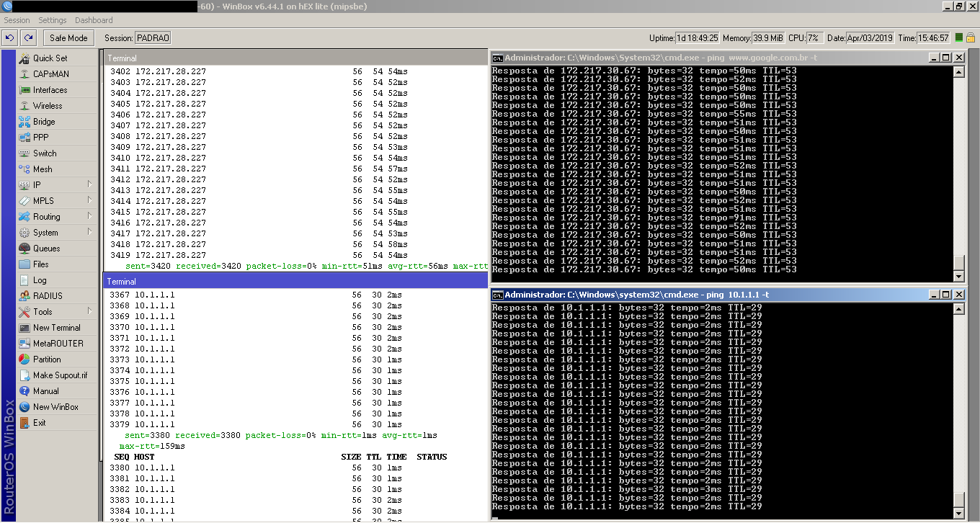Click the Memory value 39.9 MiB
The image size is (980, 523).
click(x=768, y=38)
